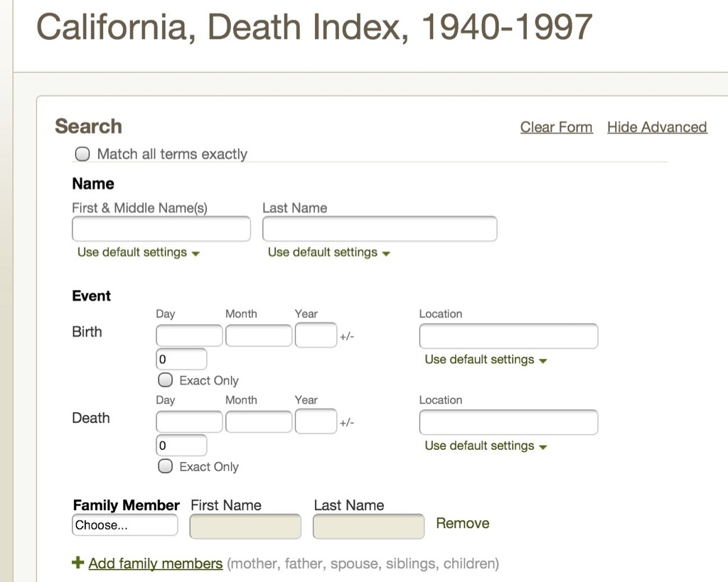Viewport: 728px width, 582px height.
Task: Select the Death Month field
Action: point(259,421)
